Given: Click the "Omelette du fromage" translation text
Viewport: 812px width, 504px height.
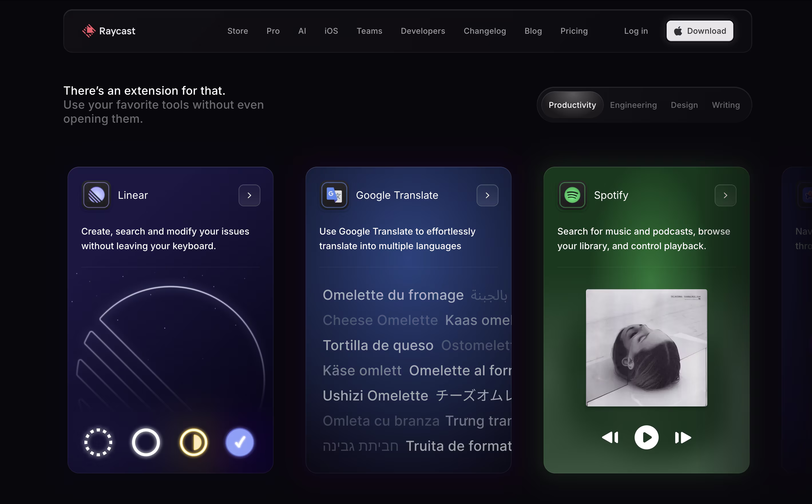Looking at the screenshot, I should (393, 295).
